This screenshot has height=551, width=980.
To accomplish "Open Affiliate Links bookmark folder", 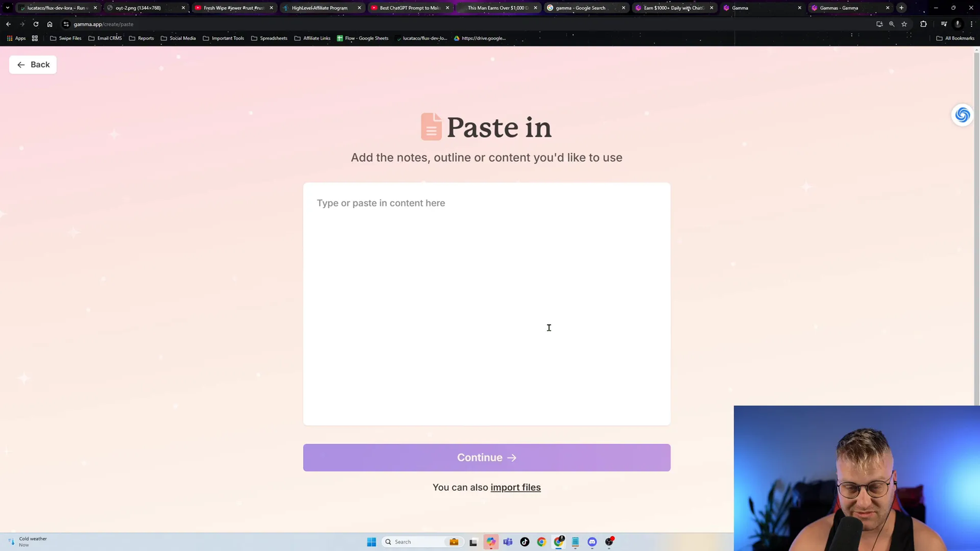I will point(312,38).
